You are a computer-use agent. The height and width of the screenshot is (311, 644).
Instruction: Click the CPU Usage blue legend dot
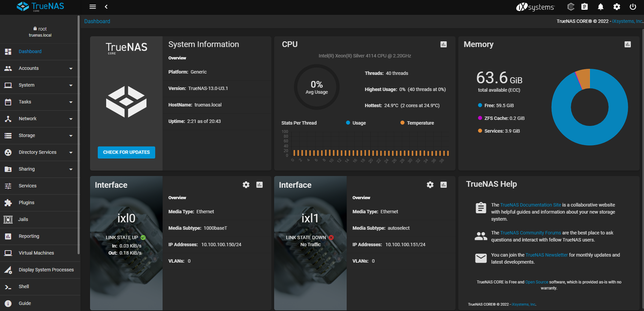coord(348,123)
